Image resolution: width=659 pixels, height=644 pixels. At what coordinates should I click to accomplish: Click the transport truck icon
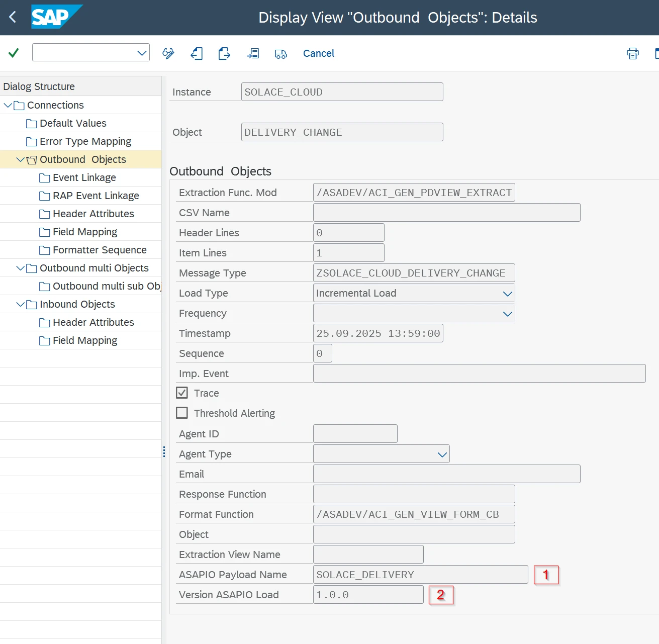click(281, 53)
